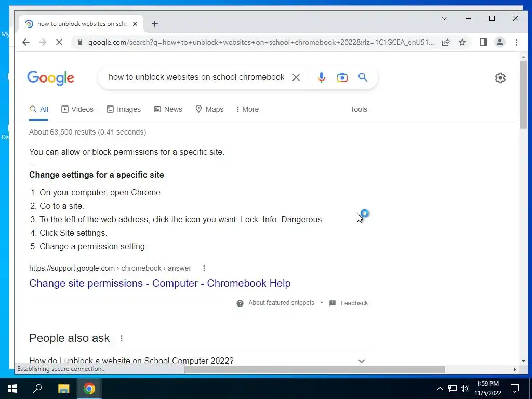Open three-dot menu beside support.google.com result
The width and height of the screenshot is (532, 399).
(204, 268)
